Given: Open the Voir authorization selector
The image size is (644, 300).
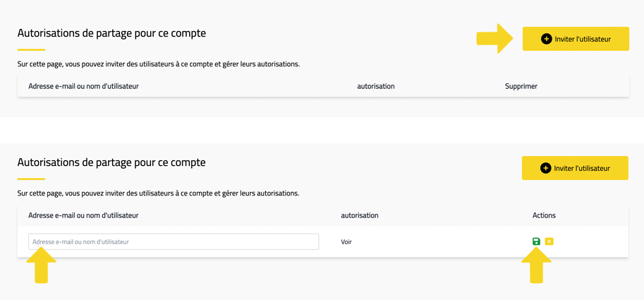Looking at the screenshot, I should pos(346,241).
